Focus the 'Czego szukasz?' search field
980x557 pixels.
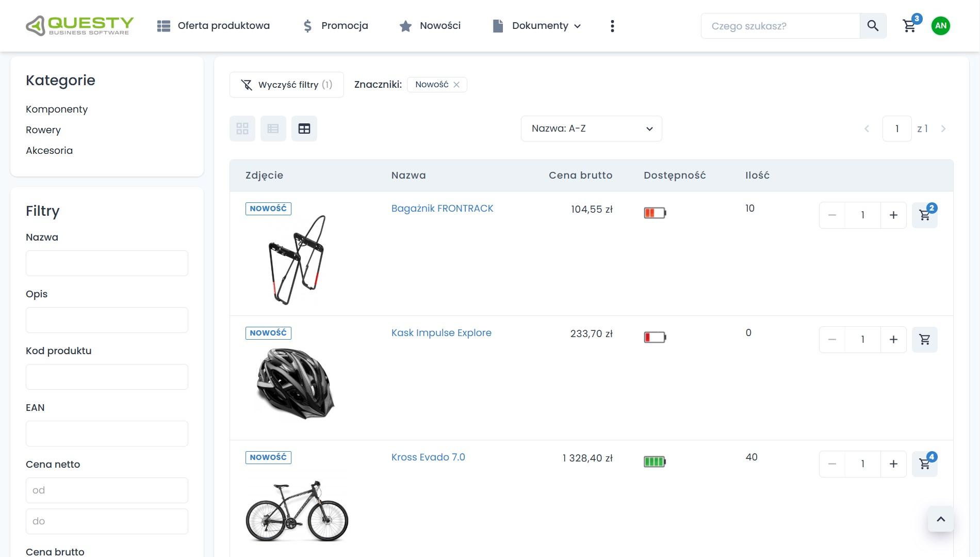780,26
